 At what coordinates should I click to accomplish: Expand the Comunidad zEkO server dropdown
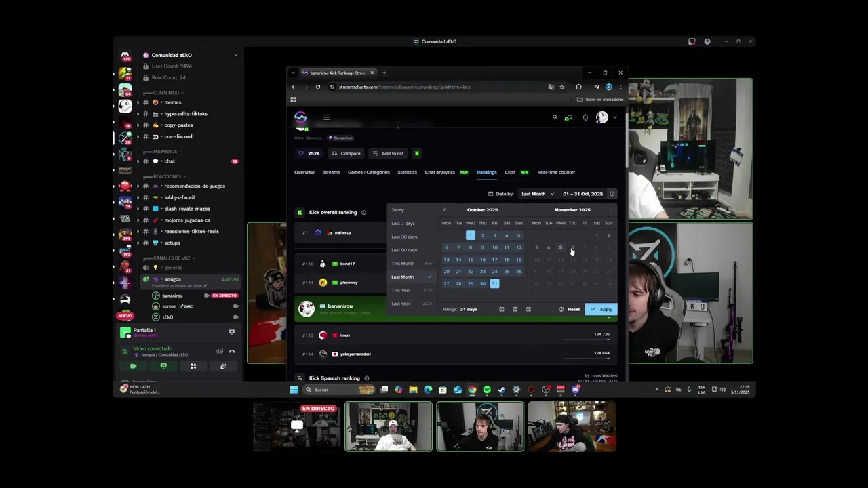tap(235, 55)
